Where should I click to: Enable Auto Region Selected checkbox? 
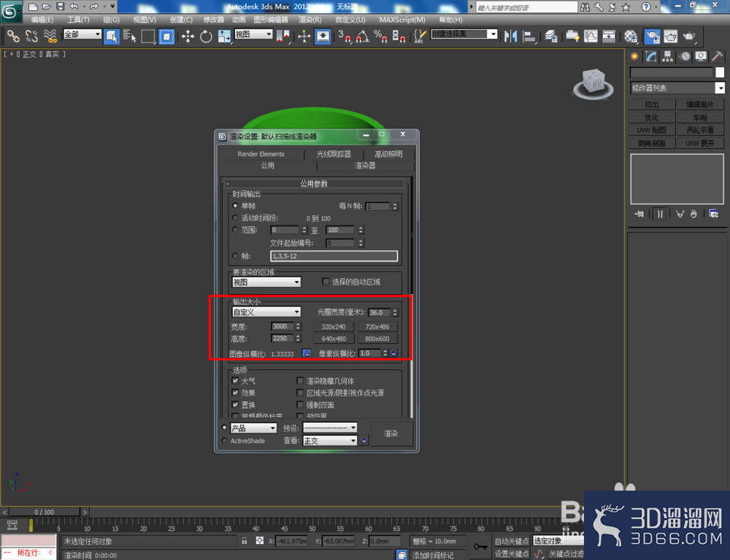click(x=326, y=281)
